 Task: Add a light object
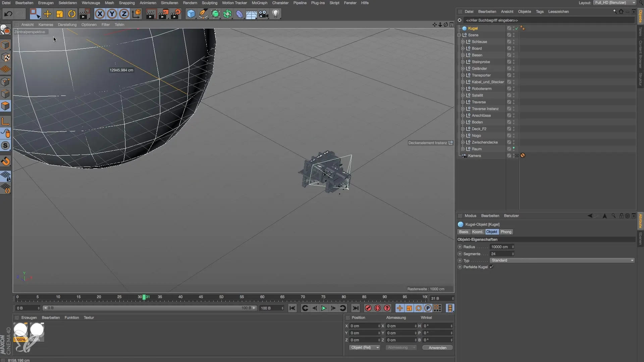pyautogui.click(x=276, y=14)
